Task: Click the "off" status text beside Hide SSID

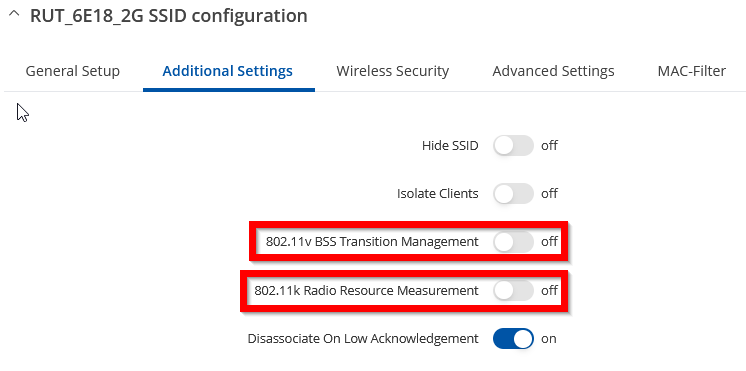Action: 550,146
